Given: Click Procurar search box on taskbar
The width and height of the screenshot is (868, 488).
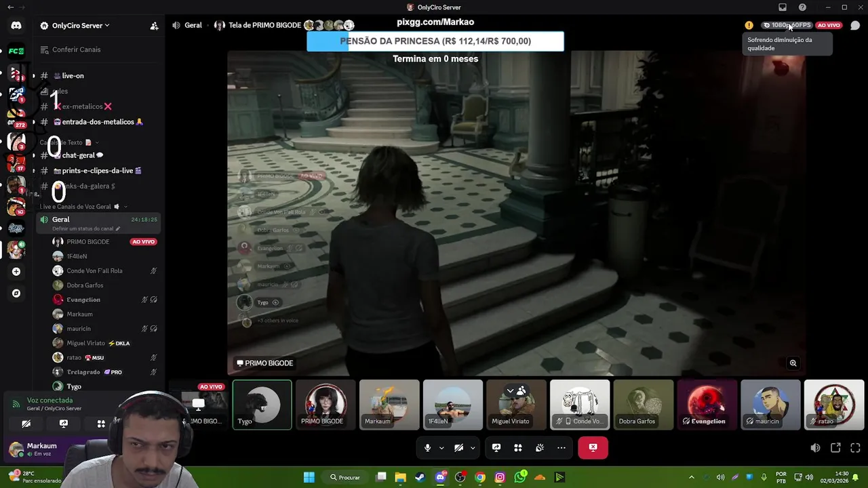Looking at the screenshot, I should [x=345, y=477].
